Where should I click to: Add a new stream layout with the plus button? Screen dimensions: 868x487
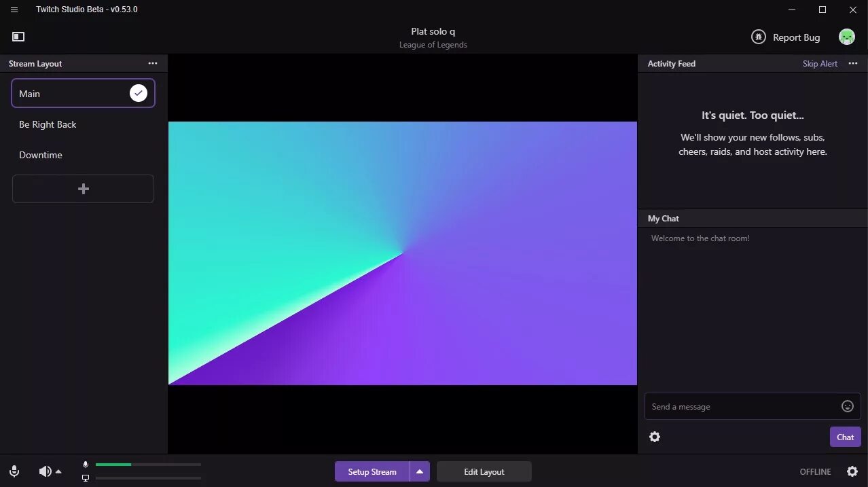[x=83, y=188]
